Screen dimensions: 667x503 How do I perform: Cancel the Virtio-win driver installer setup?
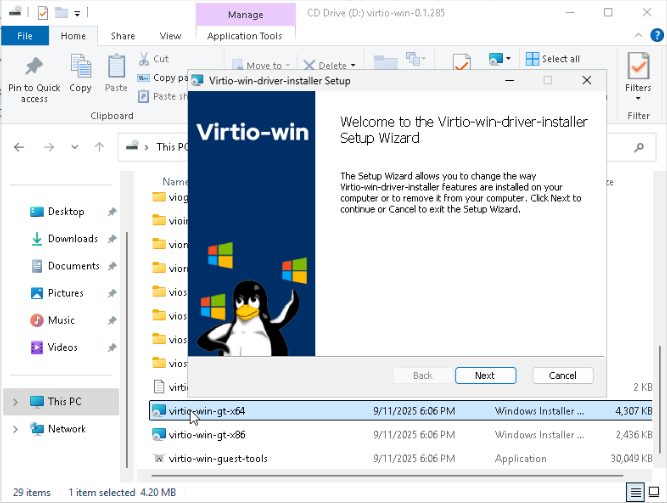pyautogui.click(x=562, y=375)
